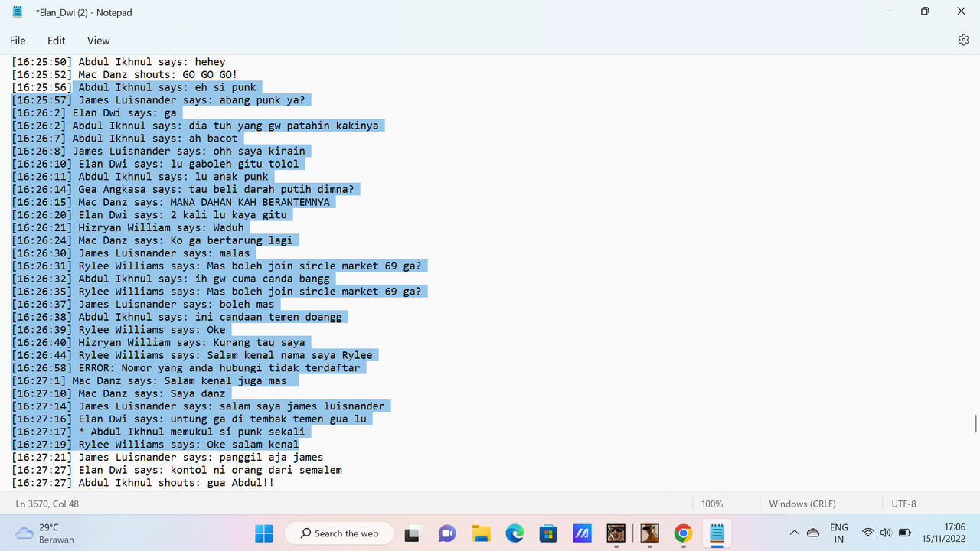
Task: Click the Ln 3670, Col 48 status
Action: (47, 504)
